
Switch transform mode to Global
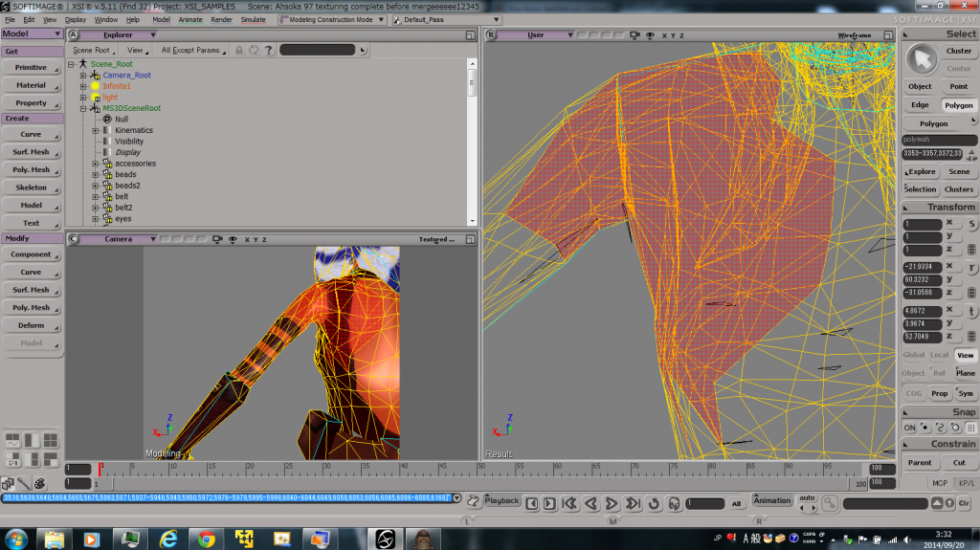[914, 355]
